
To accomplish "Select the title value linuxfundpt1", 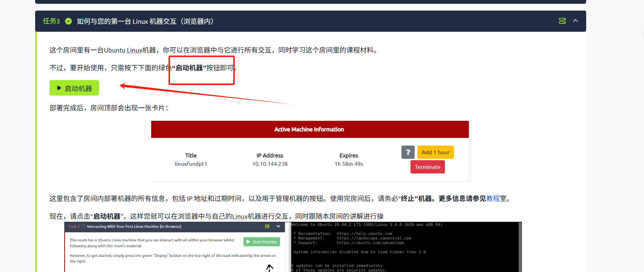I will point(191,164).
